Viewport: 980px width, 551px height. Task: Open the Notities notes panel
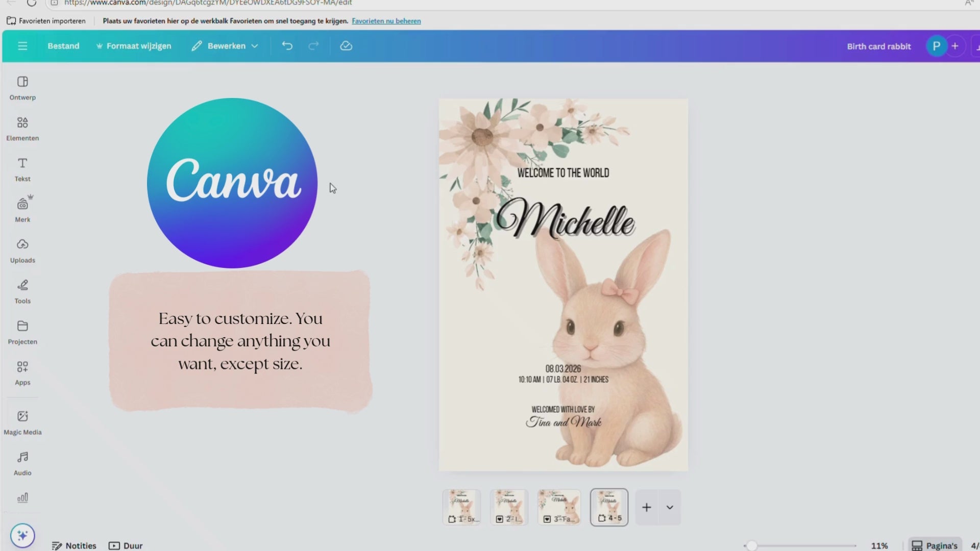coord(74,545)
